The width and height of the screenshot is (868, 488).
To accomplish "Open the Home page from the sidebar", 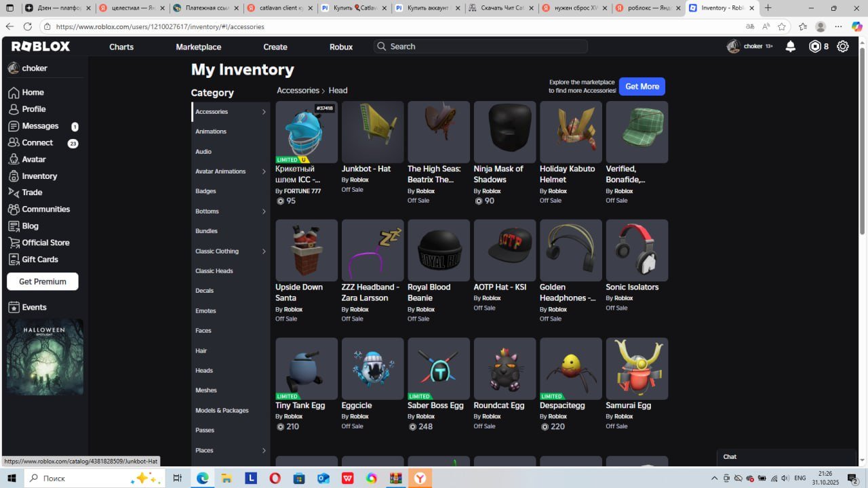I will (26, 92).
